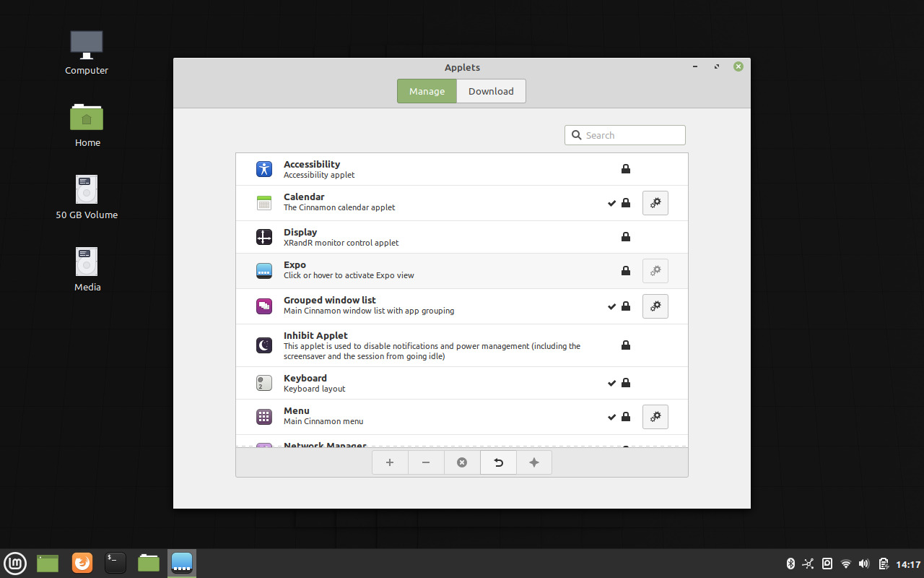Launch Terminal from the taskbar
924x578 pixels.
click(115, 563)
